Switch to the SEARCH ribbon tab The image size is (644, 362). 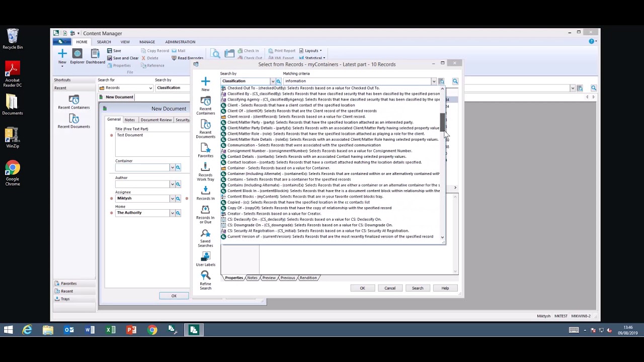(104, 42)
